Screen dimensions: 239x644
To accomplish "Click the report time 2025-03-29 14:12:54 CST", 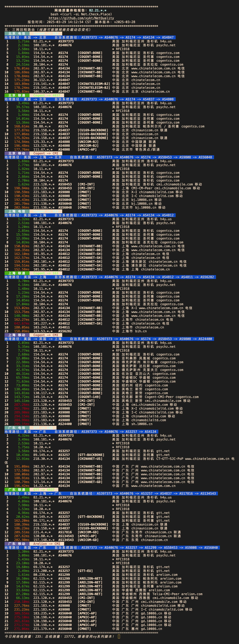I will (x=69, y=22).
